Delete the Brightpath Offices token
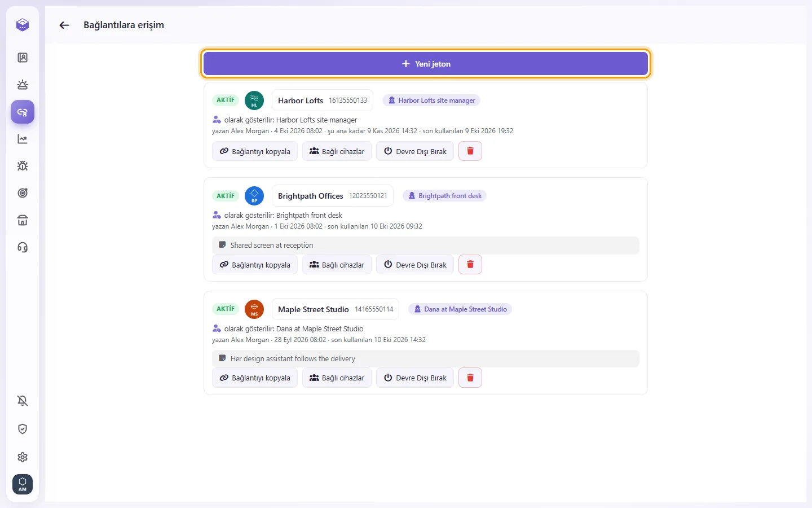Image resolution: width=812 pixels, height=508 pixels. click(470, 265)
